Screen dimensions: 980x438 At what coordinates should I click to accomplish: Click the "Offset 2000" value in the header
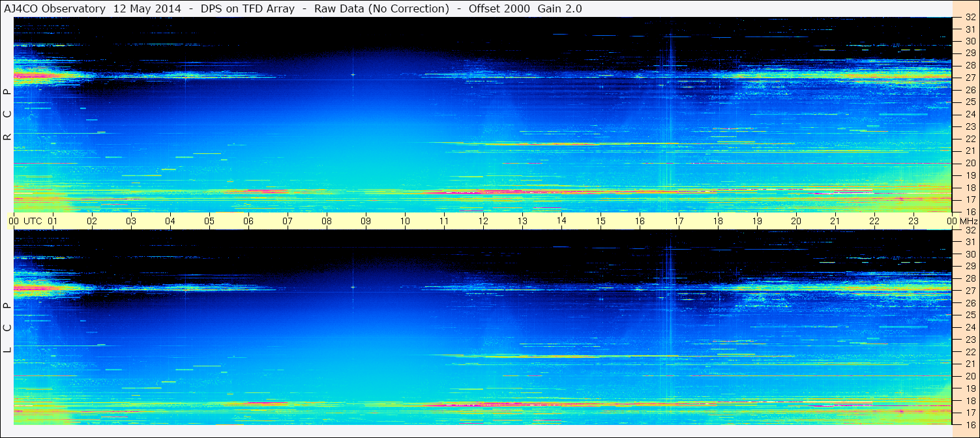tap(499, 9)
